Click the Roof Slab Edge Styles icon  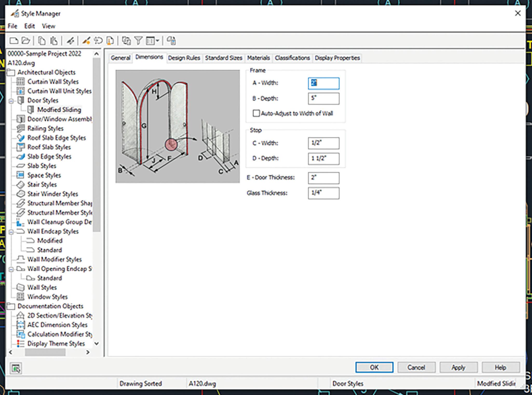click(21, 138)
